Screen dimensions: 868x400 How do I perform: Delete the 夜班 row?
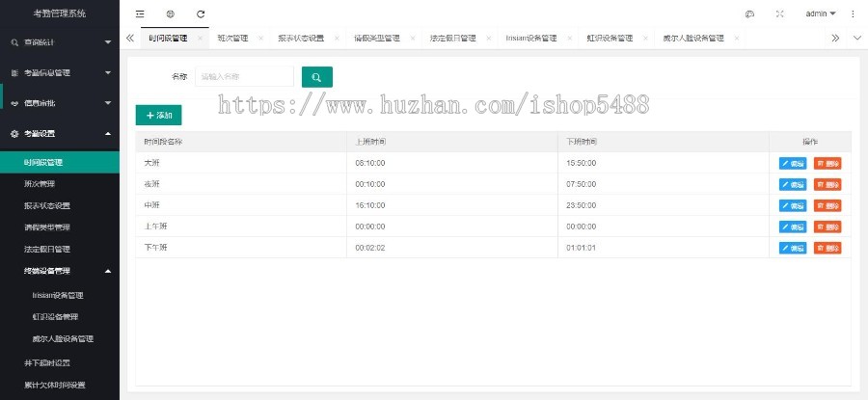pos(827,184)
